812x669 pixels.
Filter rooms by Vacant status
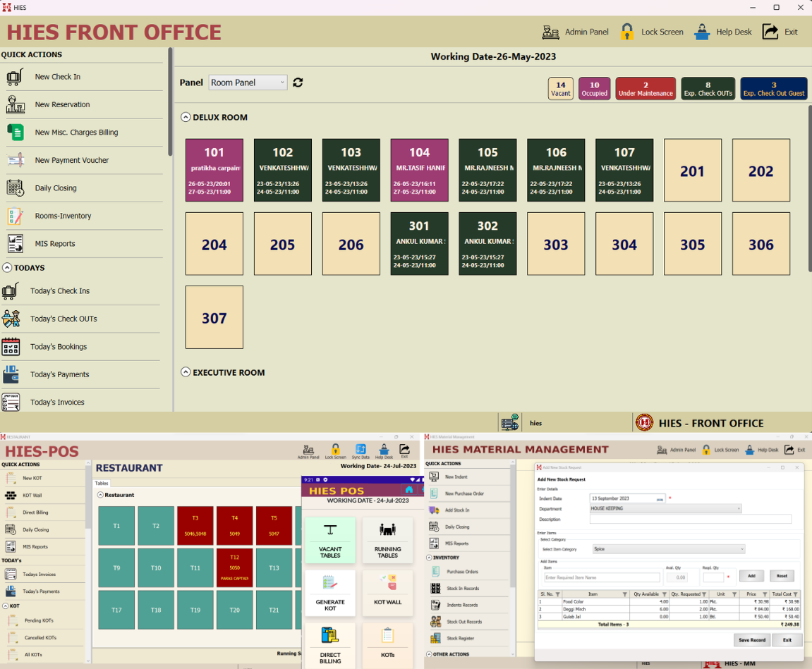click(560, 89)
